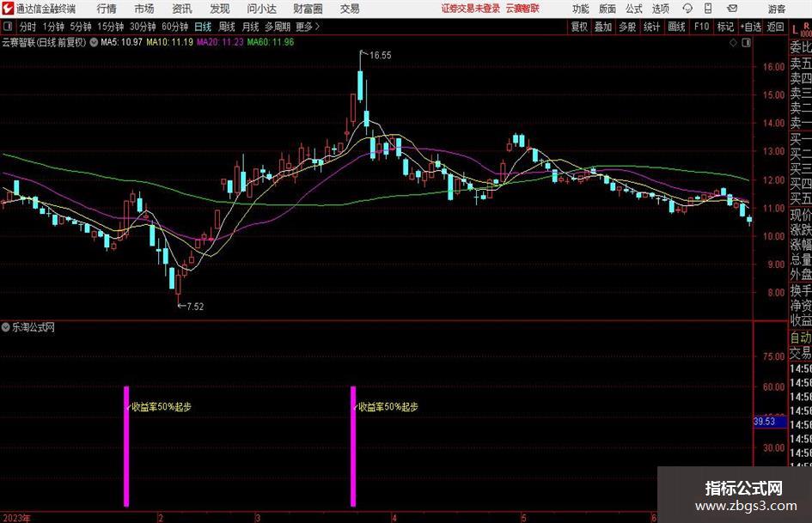Open the 问小达 menu
Screen dimensions: 812x523
[x=261, y=9]
